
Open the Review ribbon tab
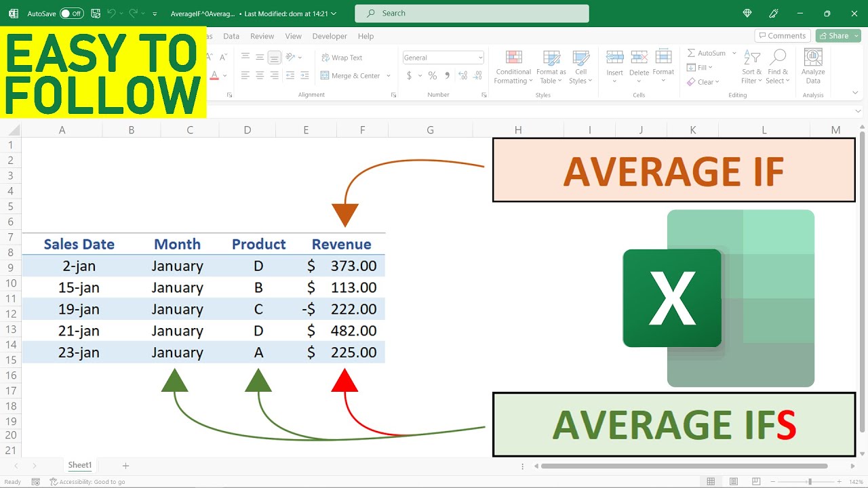point(262,36)
